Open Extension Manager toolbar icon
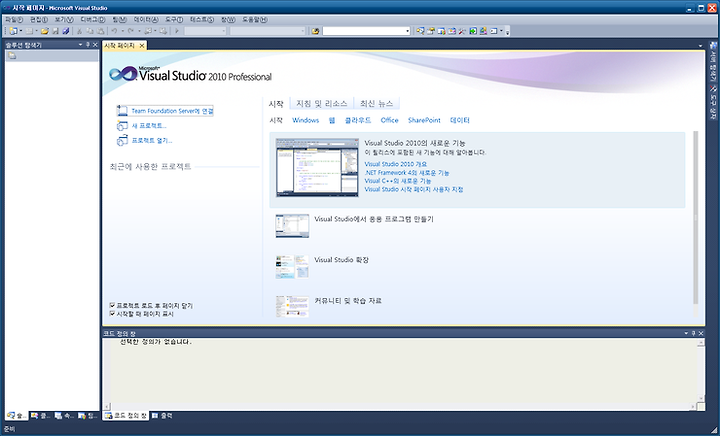720x436 pixels. pos(483,31)
